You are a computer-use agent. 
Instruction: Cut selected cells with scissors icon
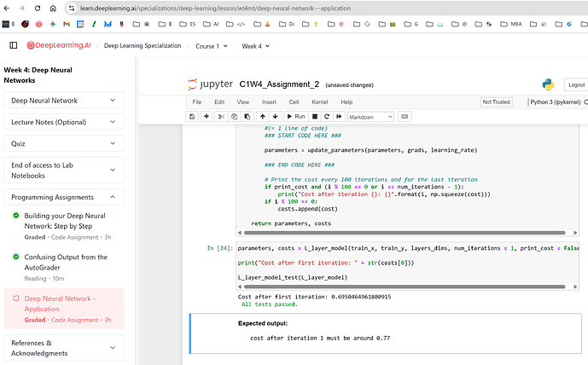pyautogui.click(x=221, y=116)
